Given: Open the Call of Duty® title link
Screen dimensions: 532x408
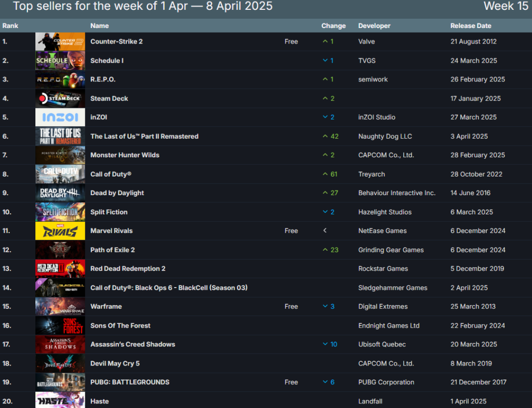Looking at the screenshot, I should [111, 174].
